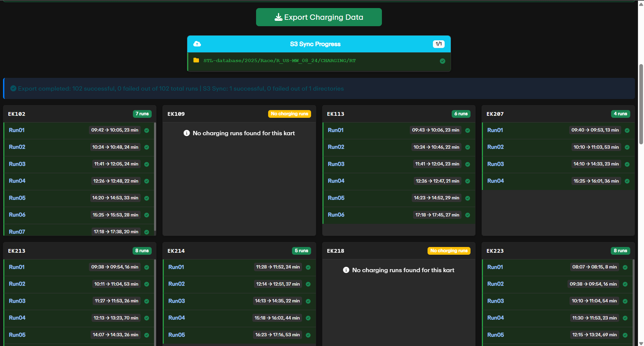Click the 08:07 → 08:15, 8 min time label
This screenshot has width=644, height=346.
(x=595, y=267)
